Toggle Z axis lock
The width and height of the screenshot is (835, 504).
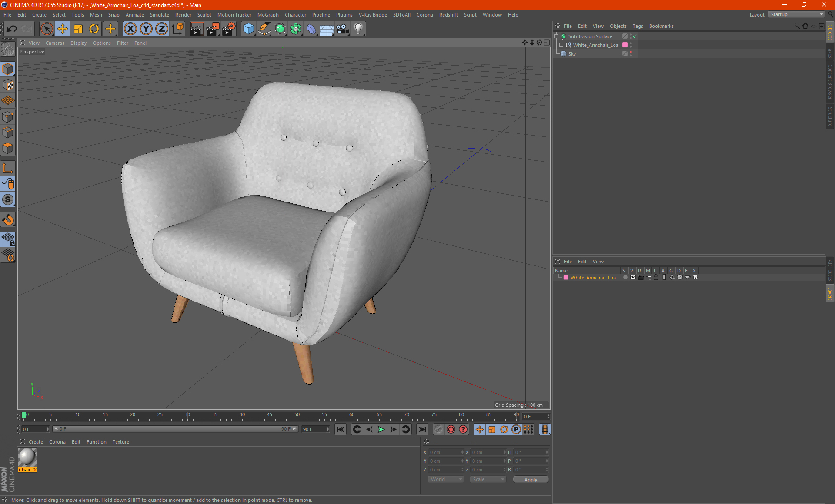(x=162, y=29)
